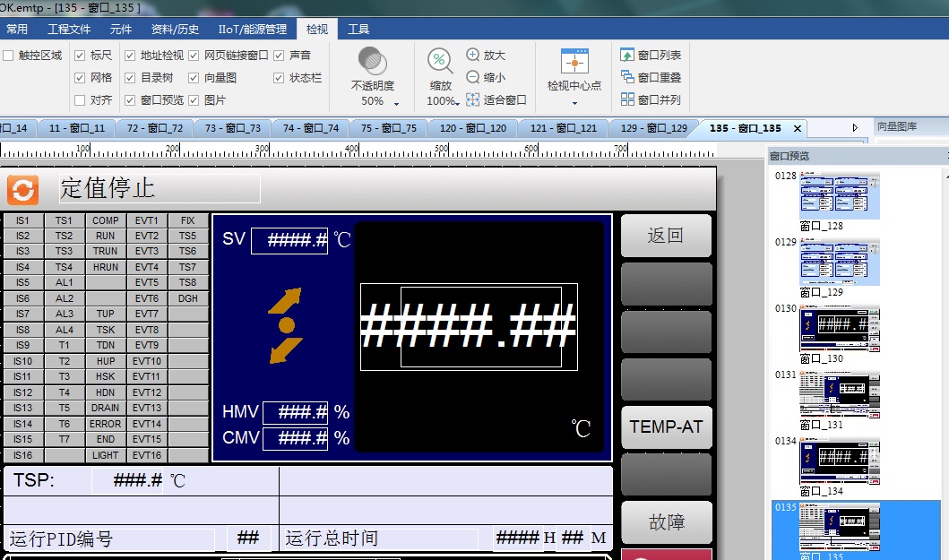
Task: Click the 缩小 zoom out icon
Action: point(473,78)
